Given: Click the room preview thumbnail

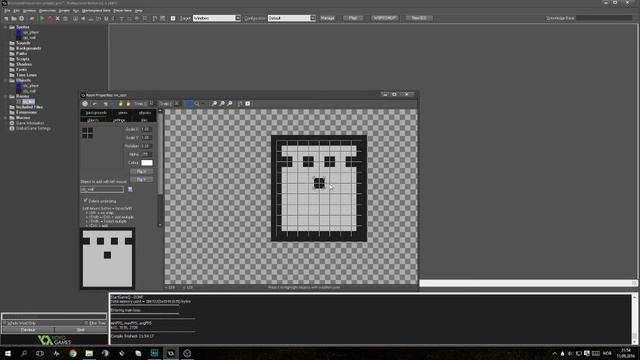Looking at the screenshot, I should coord(107,259).
